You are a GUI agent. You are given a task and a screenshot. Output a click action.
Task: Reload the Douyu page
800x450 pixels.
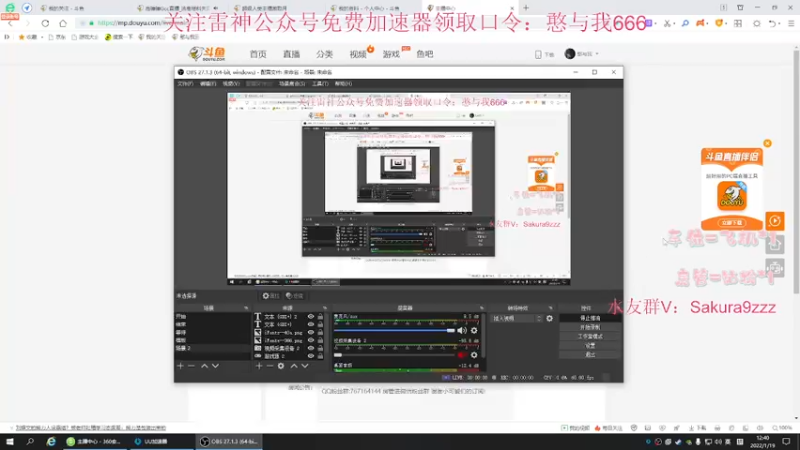pyautogui.click(x=45, y=23)
